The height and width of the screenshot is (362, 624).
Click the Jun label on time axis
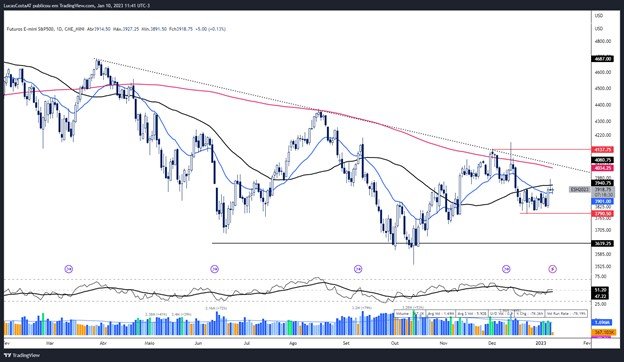pos(198,343)
